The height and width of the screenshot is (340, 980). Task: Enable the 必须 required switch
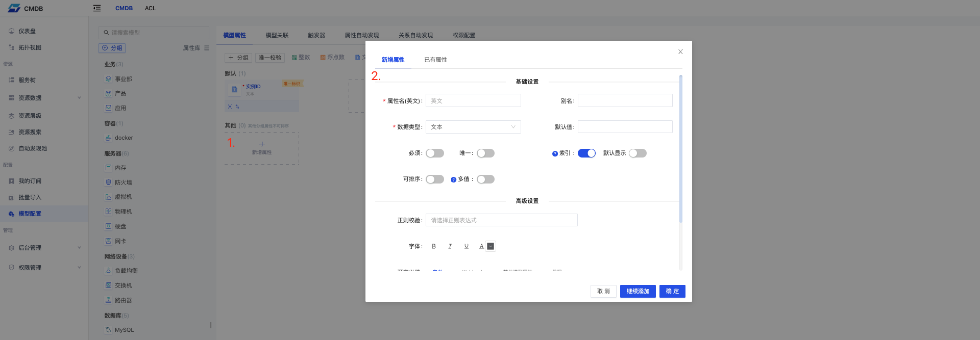pyautogui.click(x=435, y=153)
